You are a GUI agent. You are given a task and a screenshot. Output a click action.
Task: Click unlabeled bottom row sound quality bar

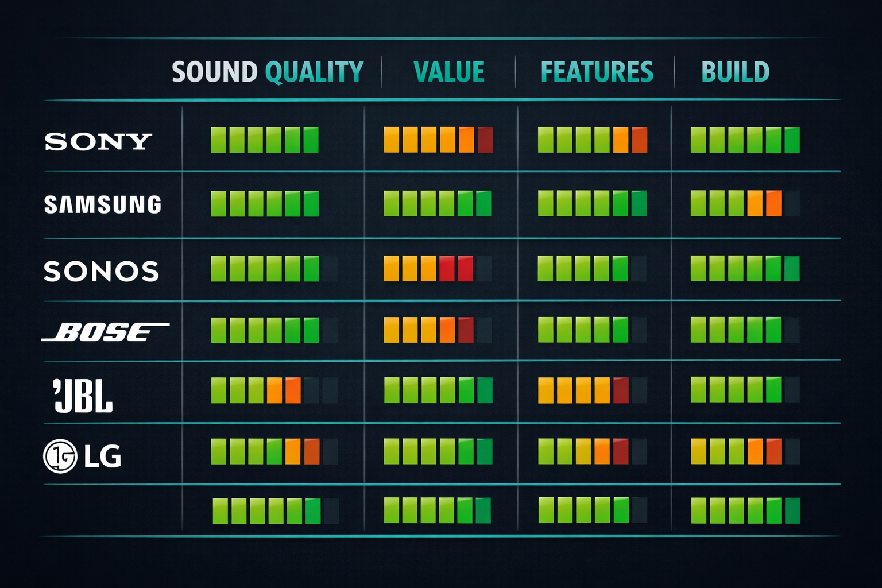[276, 511]
